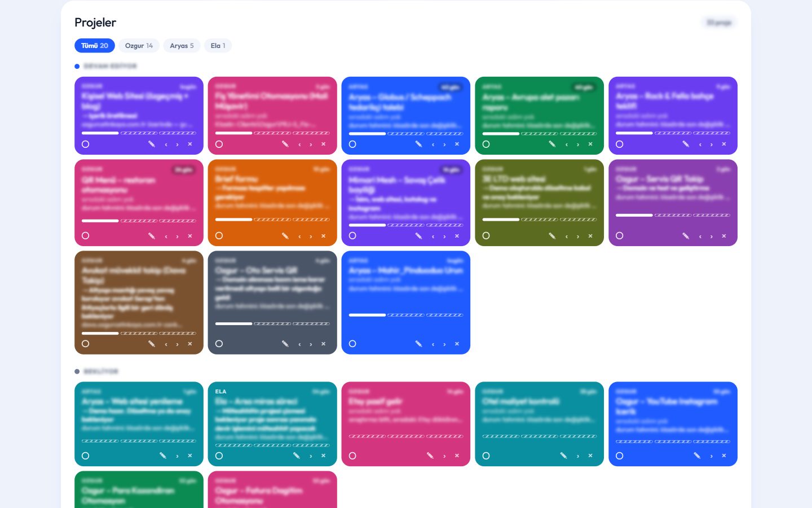This screenshot has height=508, width=812.
Task: Click the pencil icon on the brown card
Action: click(152, 344)
